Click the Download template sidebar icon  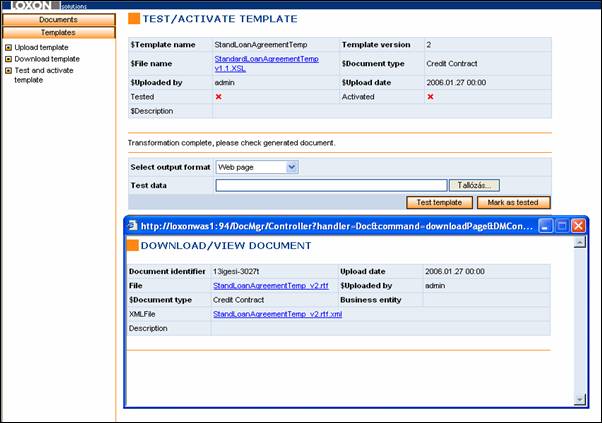click(9, 59)
